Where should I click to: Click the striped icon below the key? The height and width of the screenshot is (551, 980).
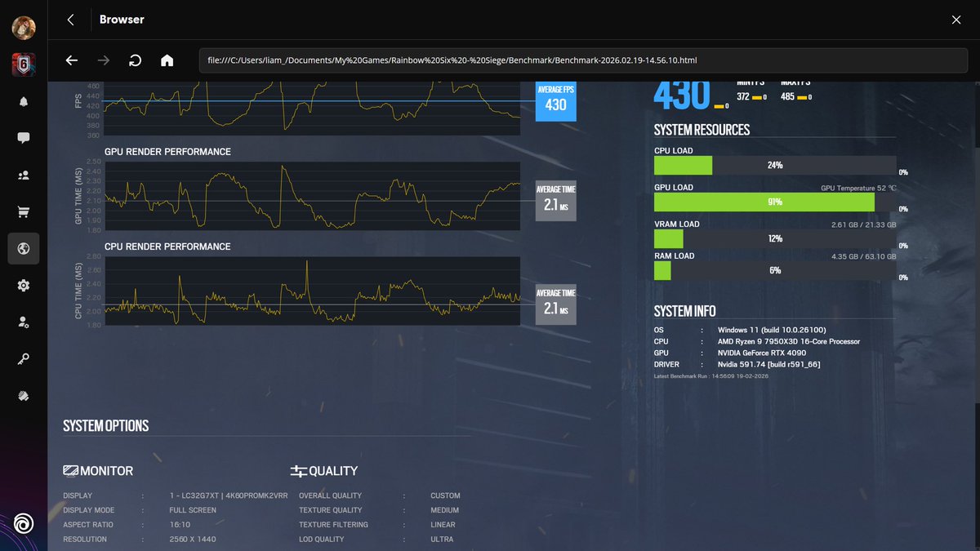click(x=23, y=396)
